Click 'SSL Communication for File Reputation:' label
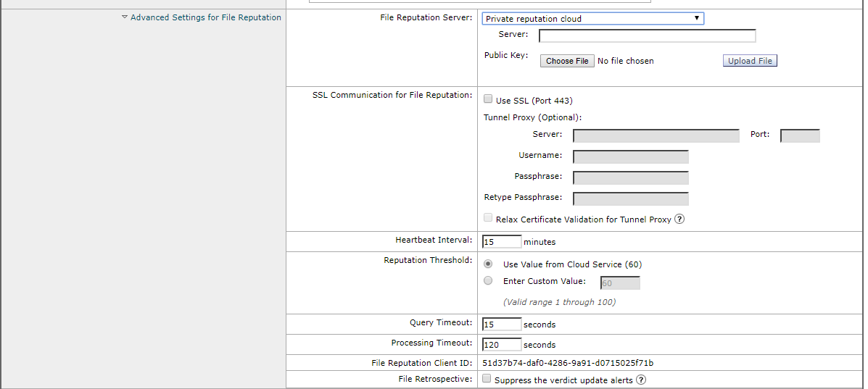 [x=392, y=95]
